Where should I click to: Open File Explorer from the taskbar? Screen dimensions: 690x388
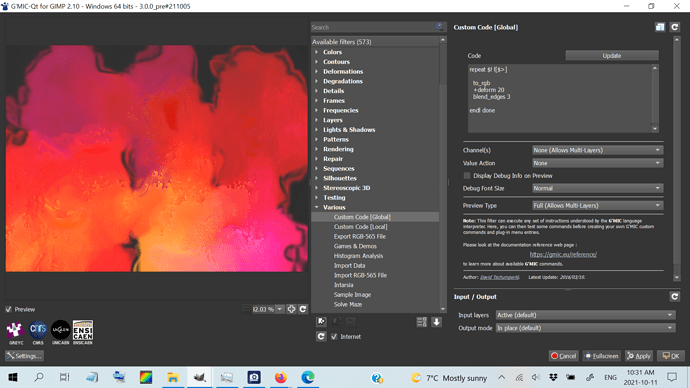173,377
